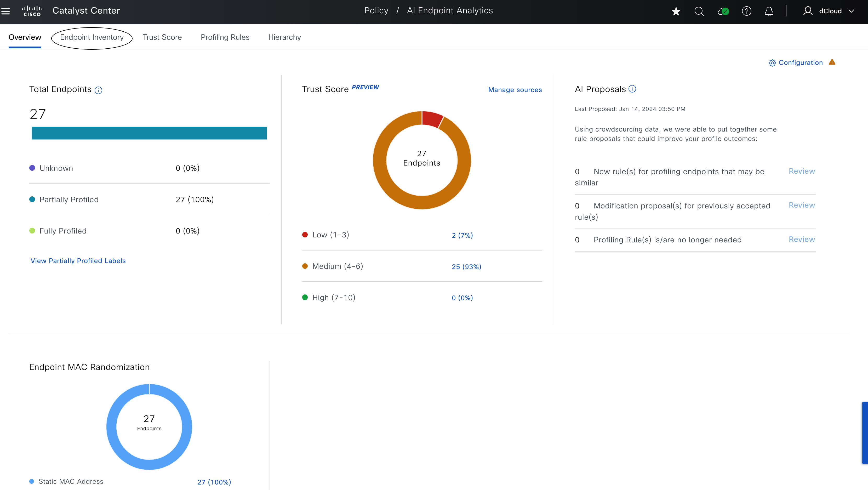Click the Configuration link
Image resolution: width=868 pixels, height=490 pixels.
click(801, 63)
